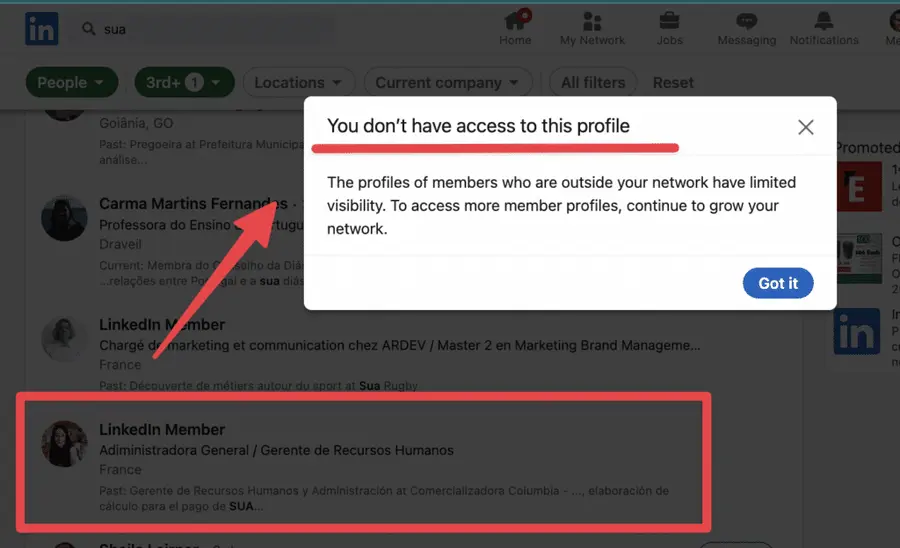Select Carma Martins Fernandes profile photo
The image size is (900, 548).
pos(64,218)
